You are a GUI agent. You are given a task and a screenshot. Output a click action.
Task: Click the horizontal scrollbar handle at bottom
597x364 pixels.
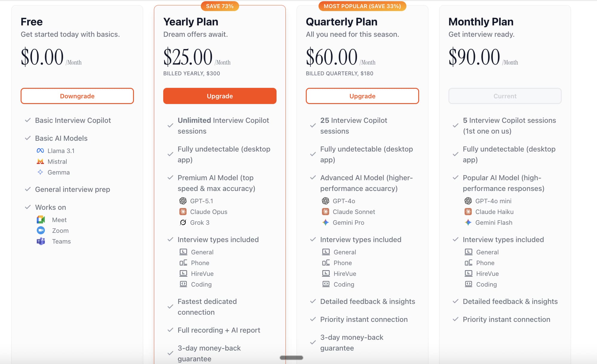click(x=291, y=358)
